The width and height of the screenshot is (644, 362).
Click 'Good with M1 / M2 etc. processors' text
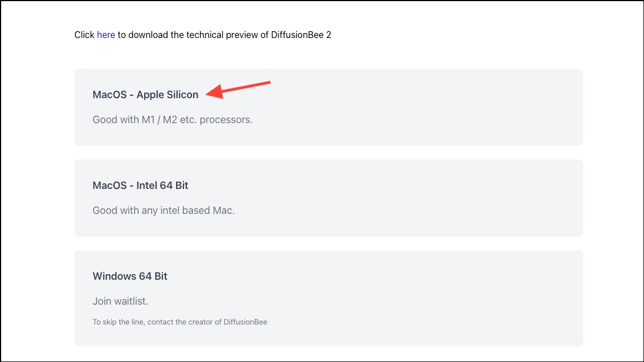coord(173,120)
